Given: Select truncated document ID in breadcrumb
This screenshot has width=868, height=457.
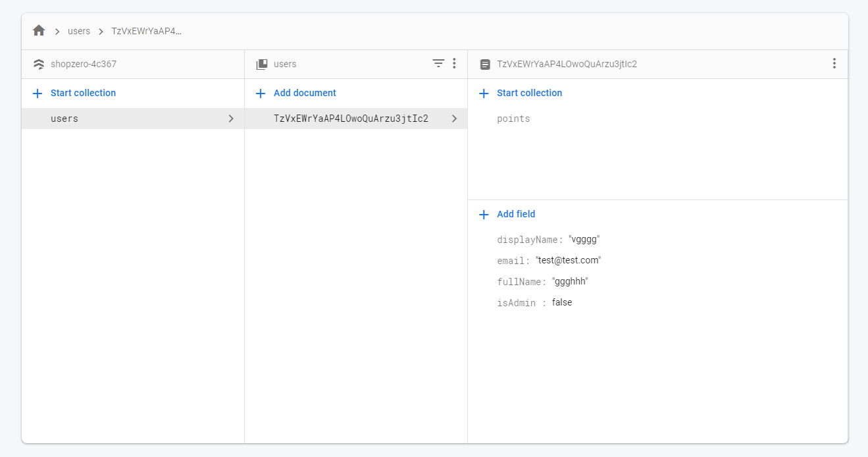Looking at the screenshot, I should (x=146, y=31).
